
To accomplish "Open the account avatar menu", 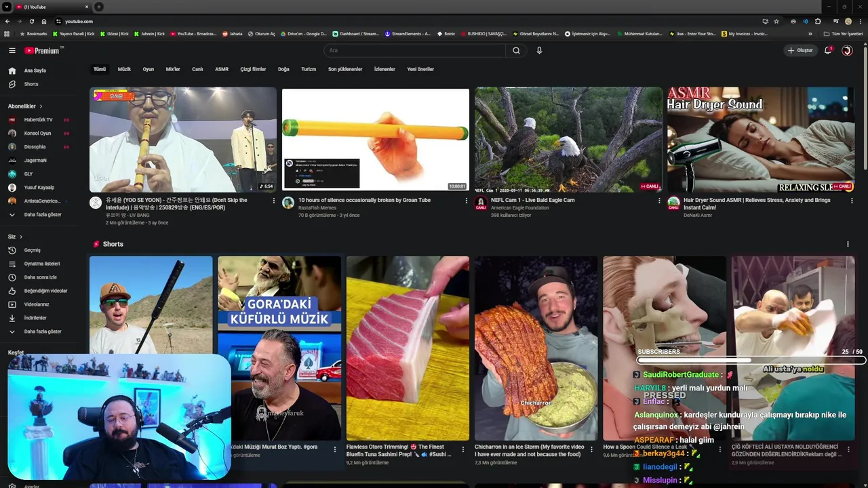I will click(x=847, y=50).
